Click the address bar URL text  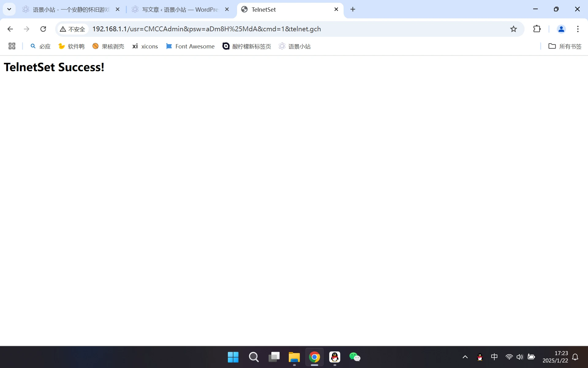point(206,29)
